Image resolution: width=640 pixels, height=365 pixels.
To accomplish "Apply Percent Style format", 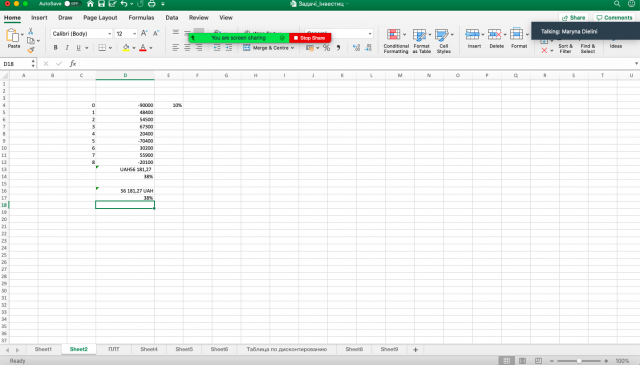I will [327, 48].
